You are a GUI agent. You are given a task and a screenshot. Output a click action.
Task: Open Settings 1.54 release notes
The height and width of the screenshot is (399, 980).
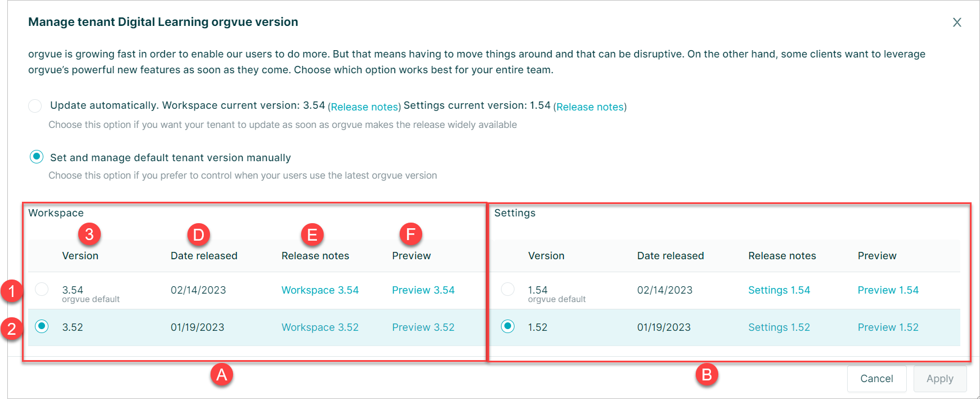[x=779, y=290]
